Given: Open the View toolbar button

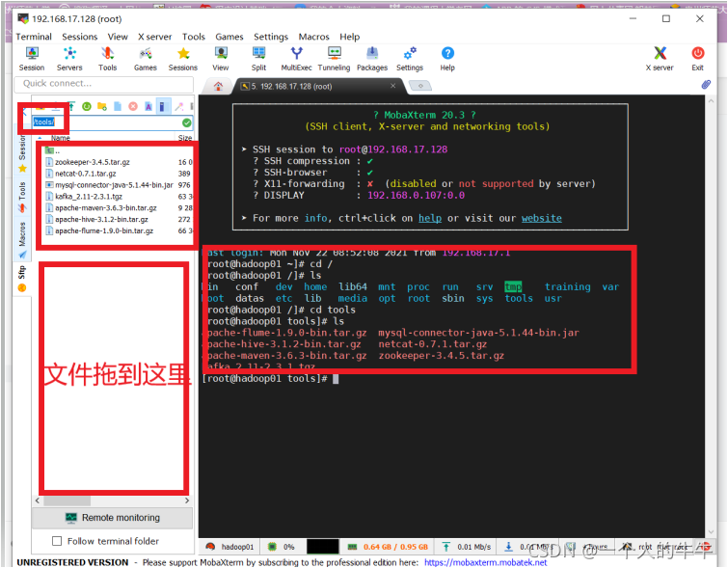Looking at the screenshot, I should [x=221, y=59].
